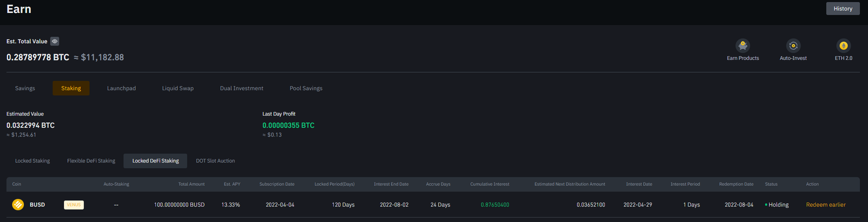Open the DOT Slot Auction sub-tab
The image size is (868, 222).
point(215,161)
